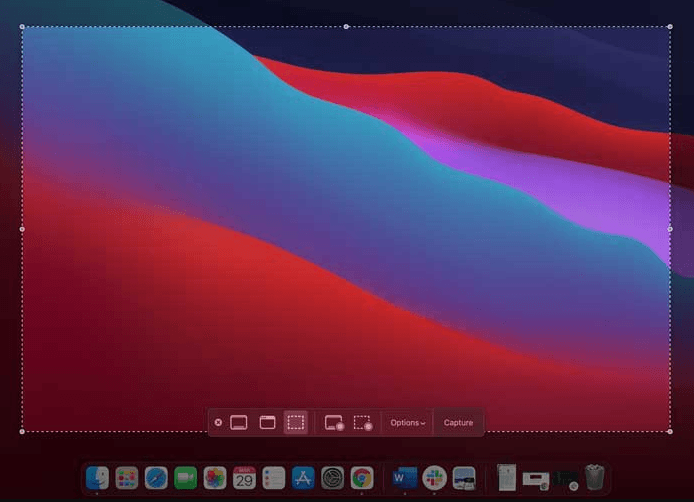Open the Photos app in Dock
Viewport: 694px width, 502px height.
point(215,478)
